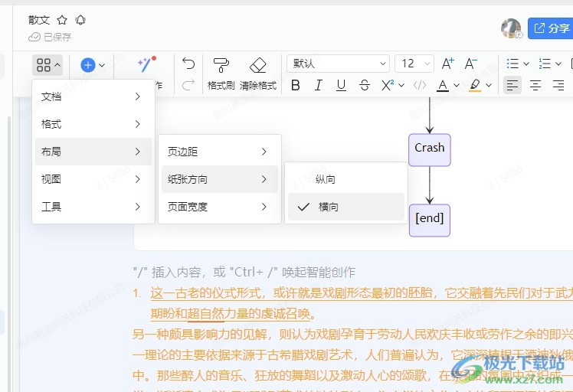Increase font size with A+ icon
Viewport: 573px width, 392px height.
pos(447,64)
